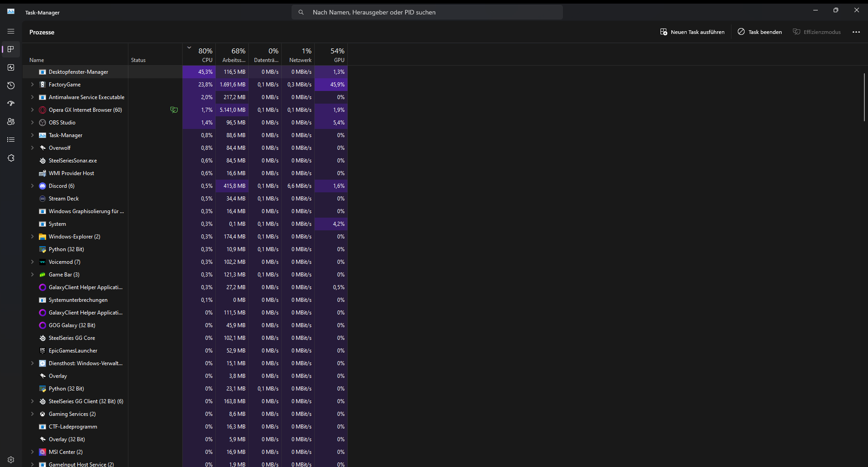Click the FactoryGame process icon

pos(42,85)
